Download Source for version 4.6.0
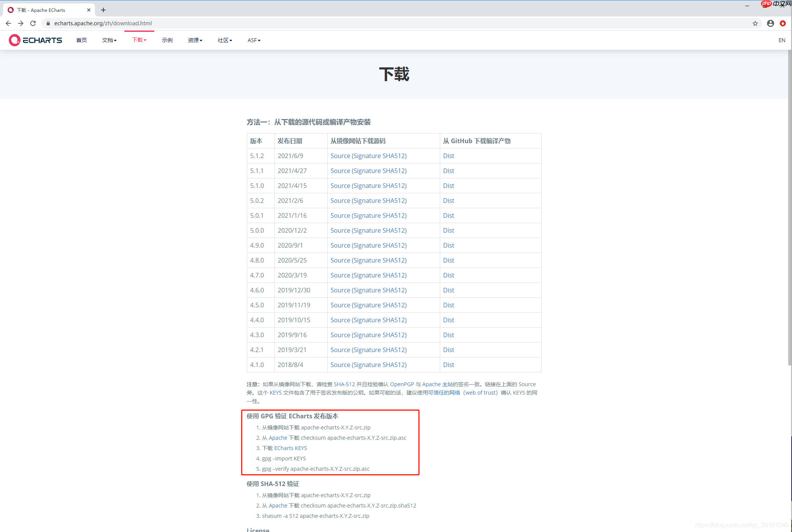Image resolution: width=792 pixels, height=532 pixels. point(340,290)
